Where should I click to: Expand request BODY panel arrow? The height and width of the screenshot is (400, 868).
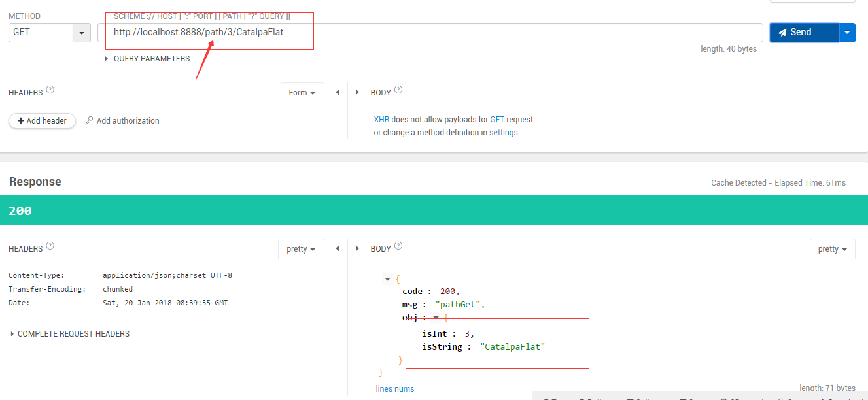(357, 93)
